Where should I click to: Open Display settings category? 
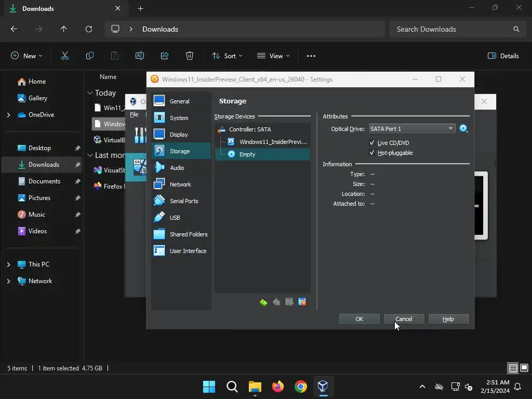point(181,135)
